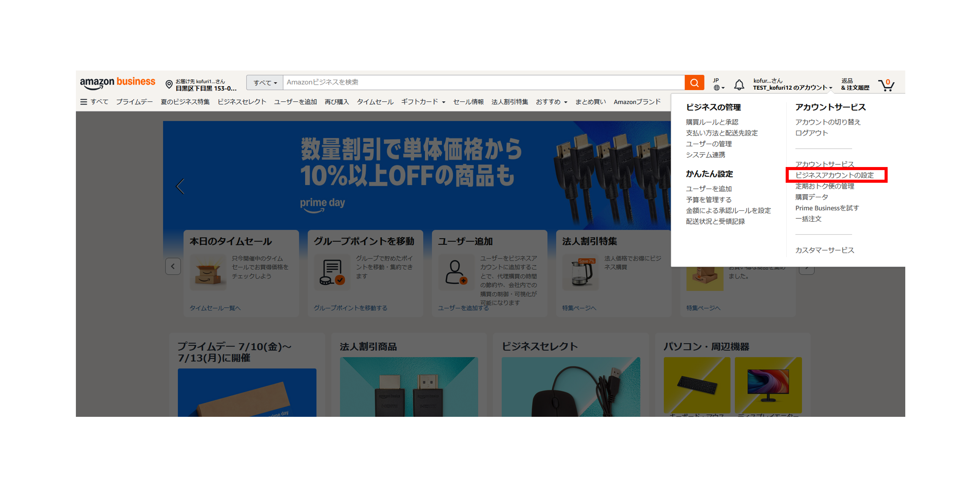Image resolution: width=980 pixels, height=490 pixels.
Task: Click the keyboard thumbnail under パソコン・周辺機器
Action: click(x=696, y=385)
